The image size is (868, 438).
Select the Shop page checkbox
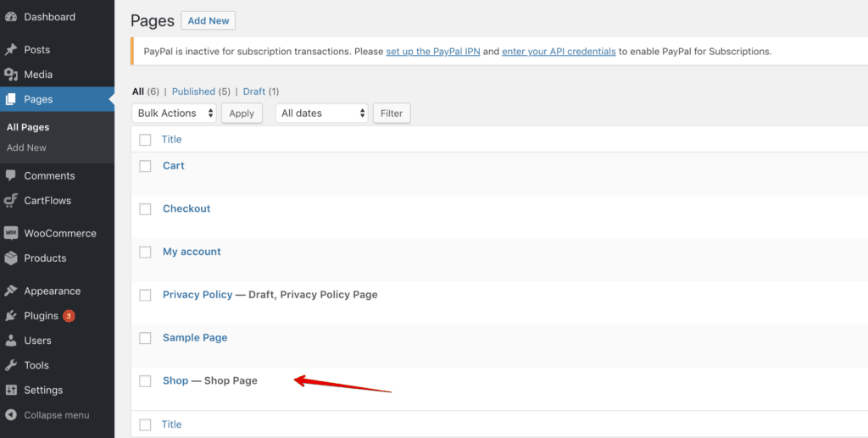click(145, 381)
